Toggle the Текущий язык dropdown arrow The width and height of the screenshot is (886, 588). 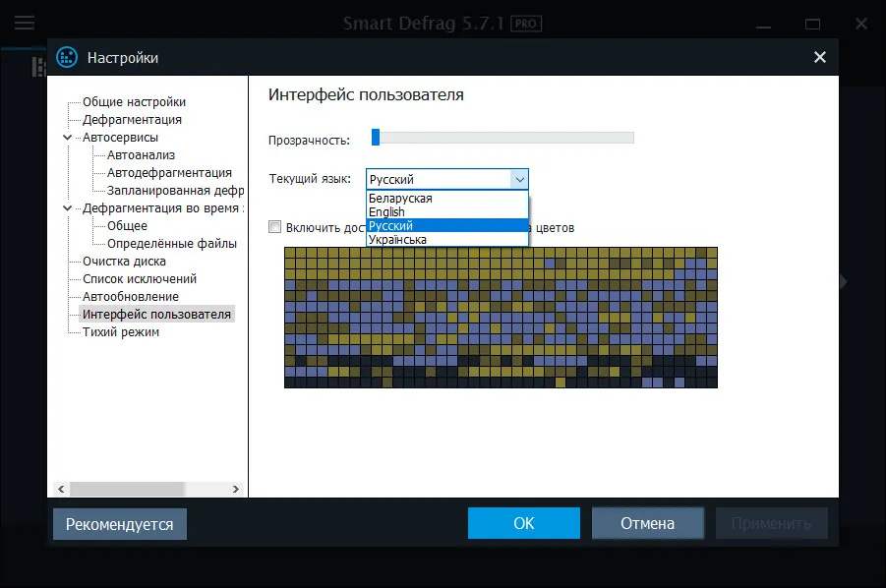[x=519, y=180]
